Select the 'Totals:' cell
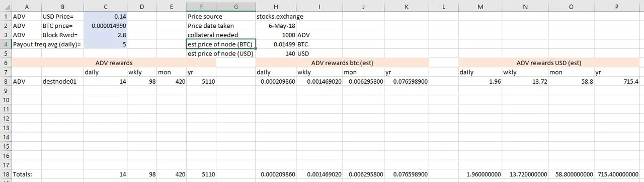644x182 pixels. [26, 174]
